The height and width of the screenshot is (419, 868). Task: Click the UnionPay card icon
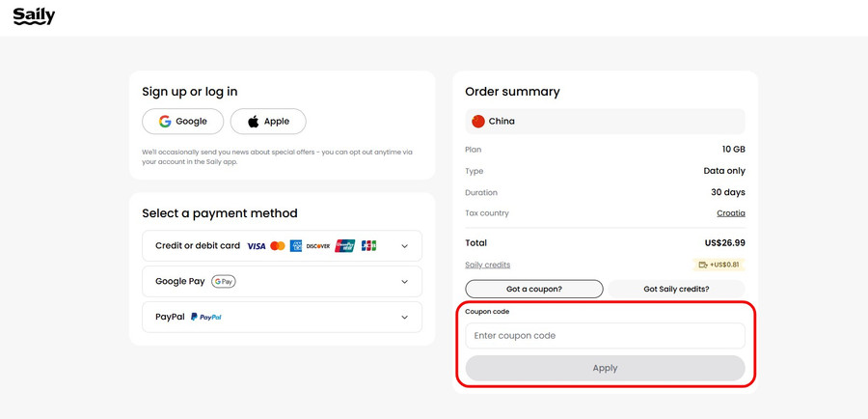coord(344,246)
